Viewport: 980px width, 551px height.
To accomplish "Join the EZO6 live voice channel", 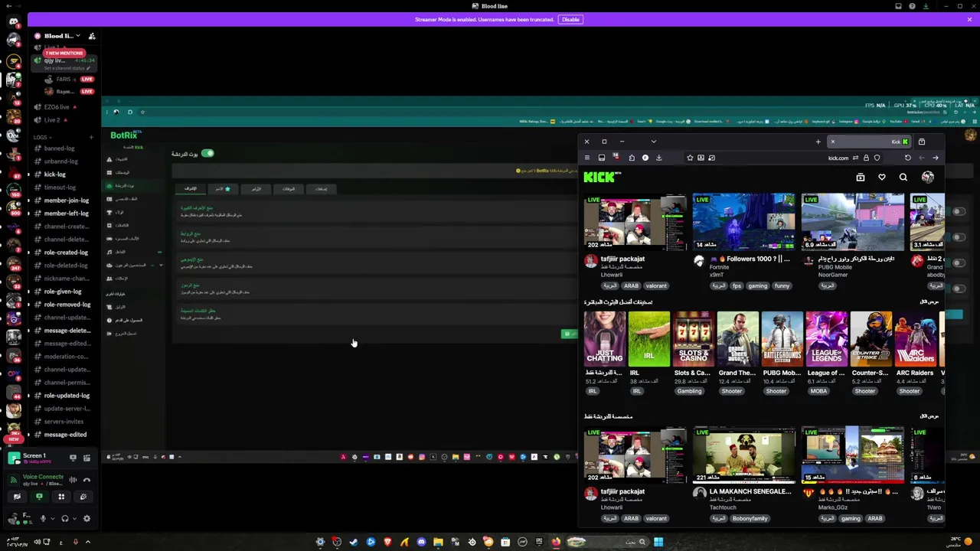I will [x=57, y=107].
